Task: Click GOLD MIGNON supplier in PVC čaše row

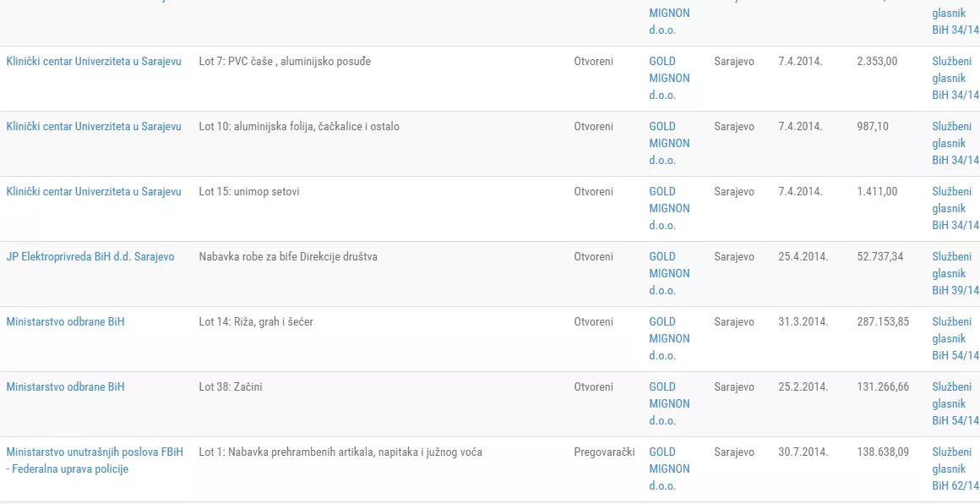Action: click(x=669, y=78)
